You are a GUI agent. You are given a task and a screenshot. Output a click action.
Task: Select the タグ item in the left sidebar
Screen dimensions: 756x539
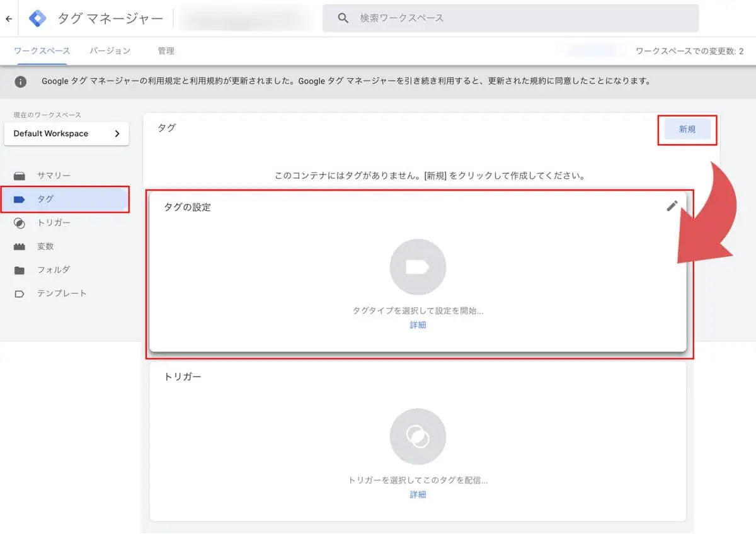(45, 199)
